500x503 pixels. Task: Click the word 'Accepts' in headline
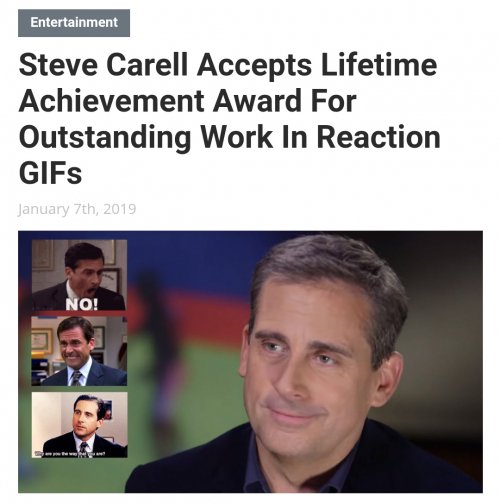[254, 66]
